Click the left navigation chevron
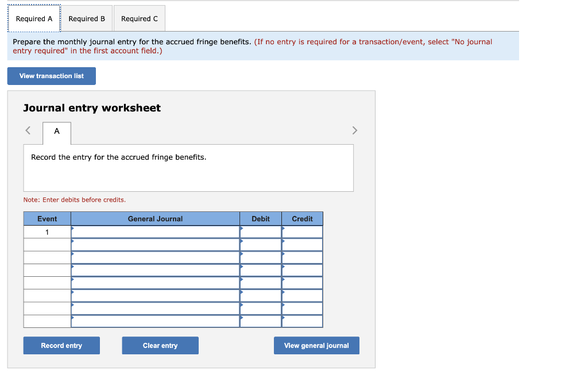 click(28, 130)
